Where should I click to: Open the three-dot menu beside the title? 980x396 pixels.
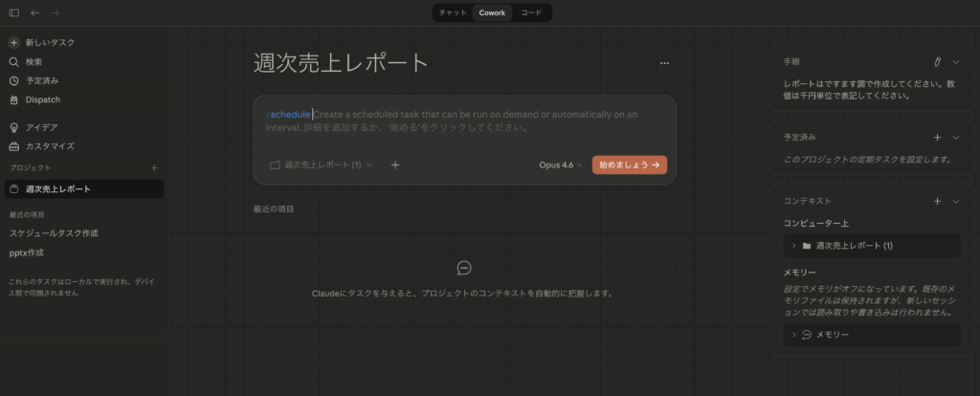(x=664, y=63)
